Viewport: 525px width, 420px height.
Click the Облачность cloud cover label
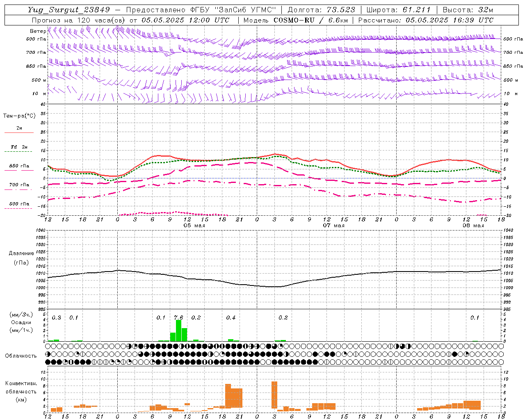tap(21, 356)
